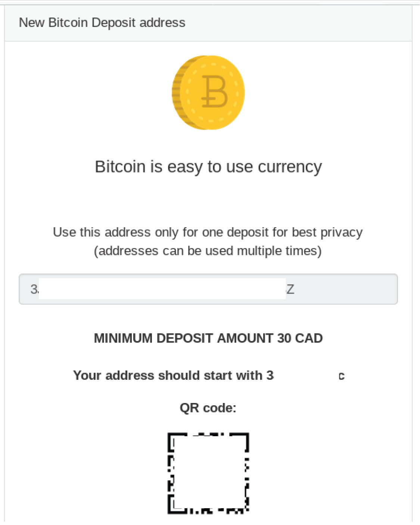Click the trailing Z in the address field
The image size is (420, 525).
click(x=290, y=289)
